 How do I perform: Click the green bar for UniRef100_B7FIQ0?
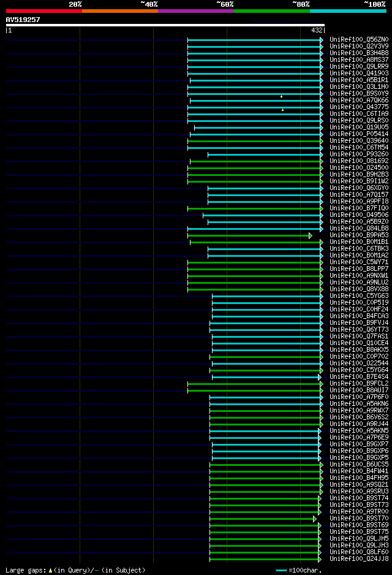coord(254,208)
